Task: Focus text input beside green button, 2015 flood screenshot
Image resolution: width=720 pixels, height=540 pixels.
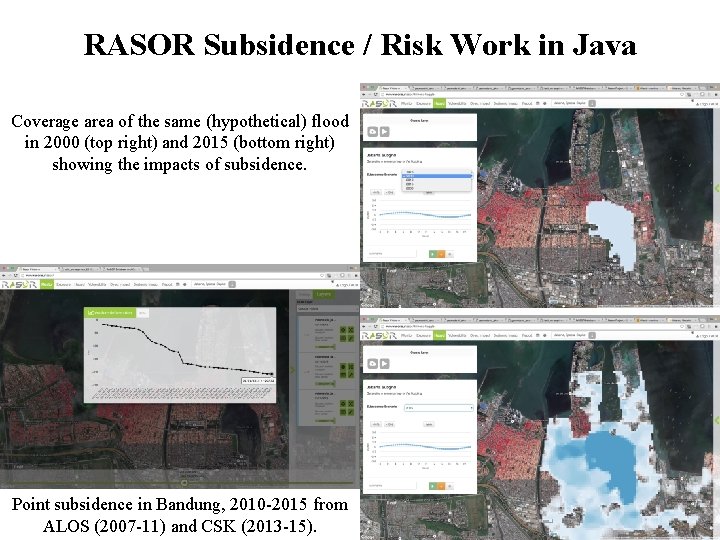Action: point(392,485)
